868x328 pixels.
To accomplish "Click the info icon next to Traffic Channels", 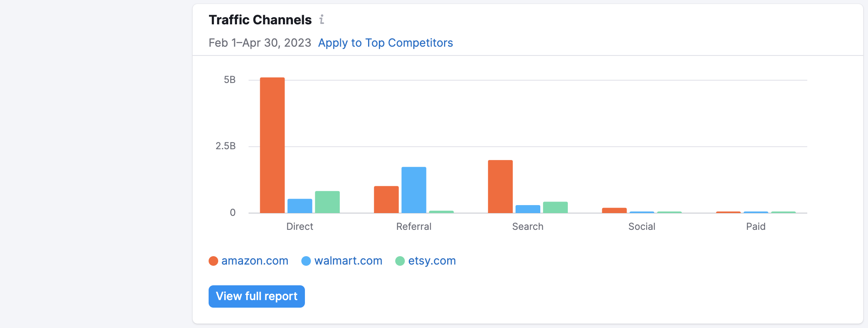I will (322, 19).
